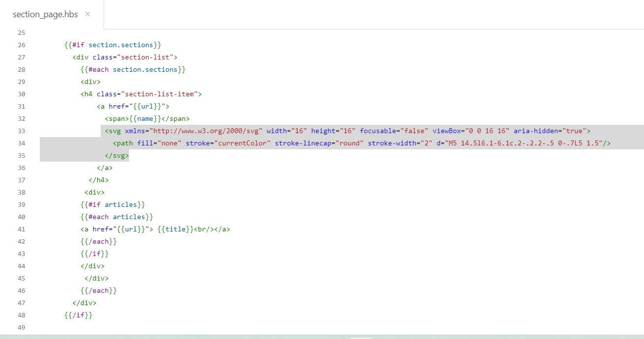Image resolution: width=644 pixels, height=339 pixels.
Task: Close the section_page.hbs tab
Action: tap(87, 14)
